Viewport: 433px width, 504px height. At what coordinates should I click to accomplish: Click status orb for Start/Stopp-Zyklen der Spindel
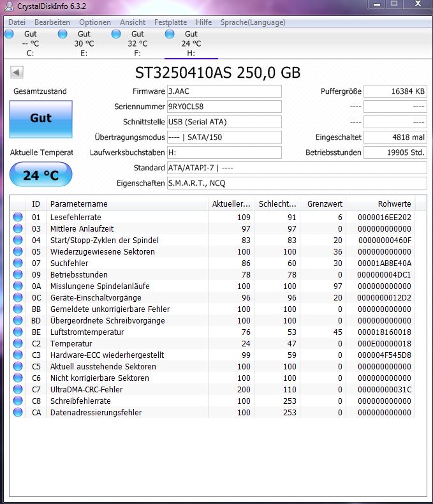(x=18, y=240)
